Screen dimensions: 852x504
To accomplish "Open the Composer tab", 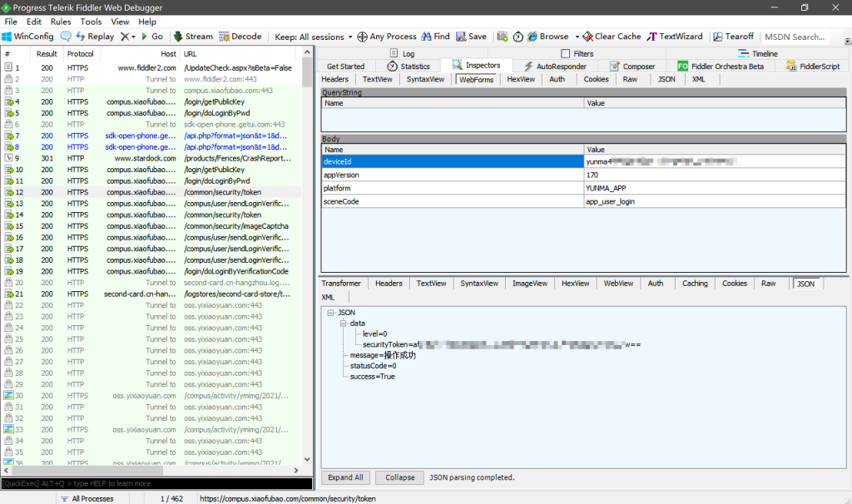I will pyautogui.click(x=632, y=67).
